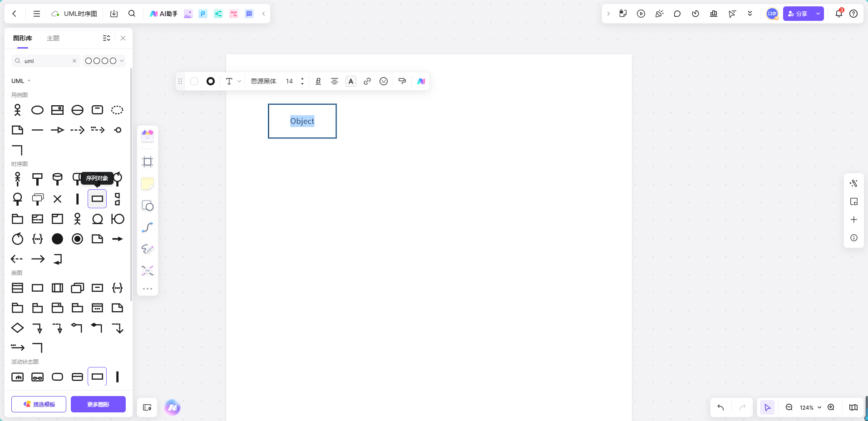Undo the last action
The height and width of the screenshot is (421, 868).
tap(720, 407)
